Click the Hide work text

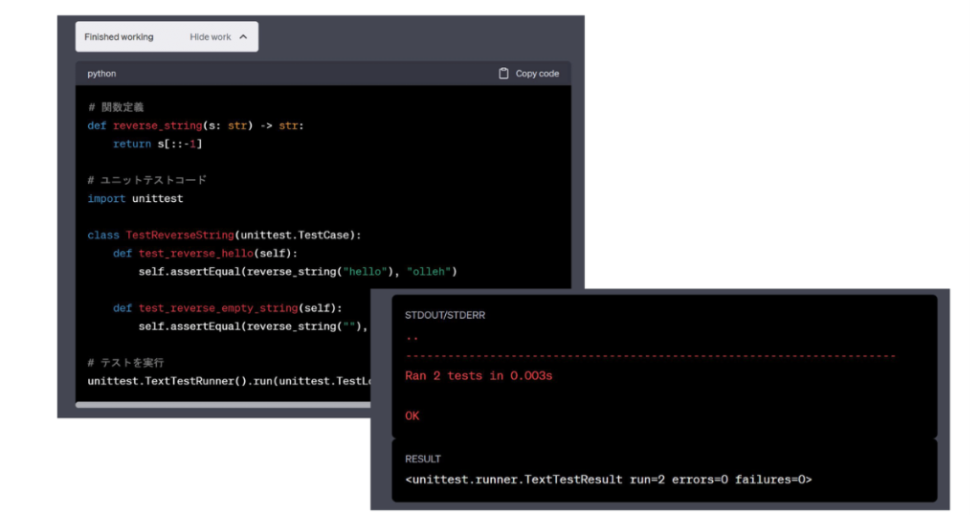(211, 37)
